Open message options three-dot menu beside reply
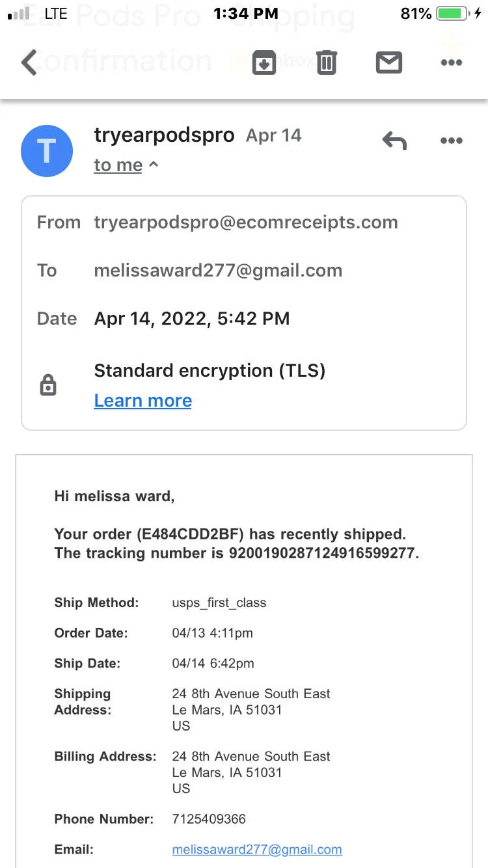This screenshot has width=488, height=868. click(x=452, y=141)
